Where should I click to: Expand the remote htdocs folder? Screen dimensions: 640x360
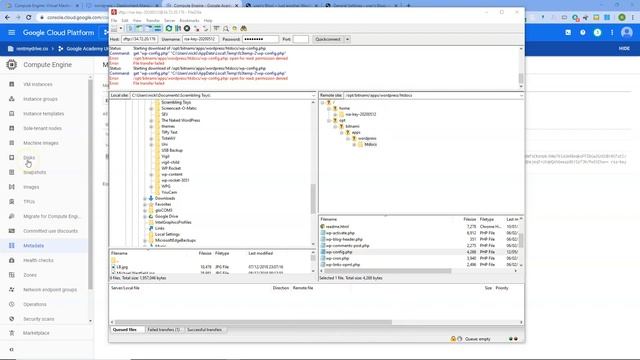pyautogui.click(x=354, y=144)
